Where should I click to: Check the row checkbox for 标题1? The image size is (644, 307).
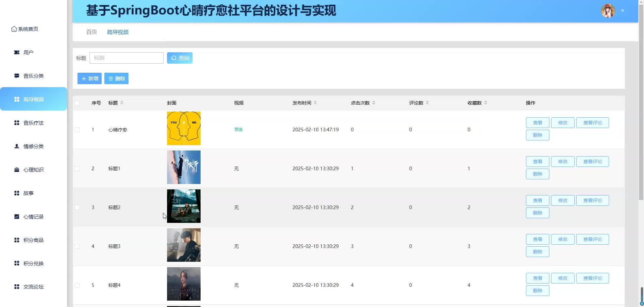77,169
